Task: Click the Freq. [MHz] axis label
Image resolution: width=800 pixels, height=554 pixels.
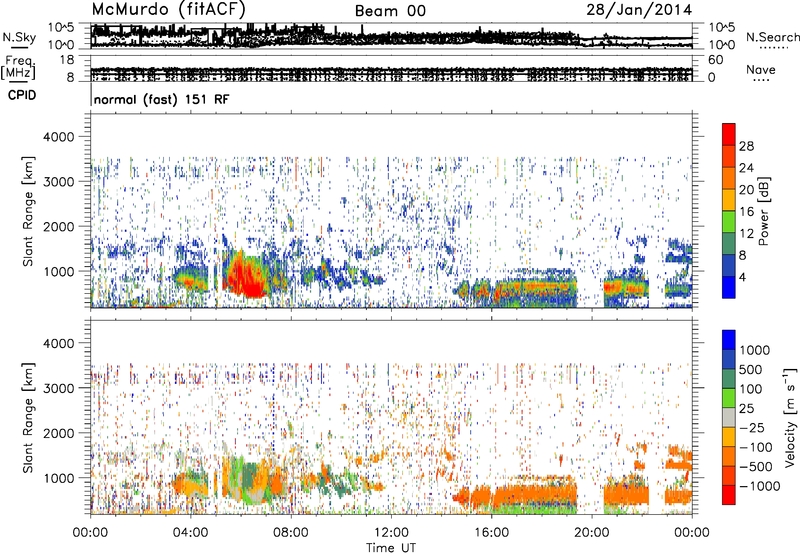Action: pyautogui.click(x=18, y=68)
